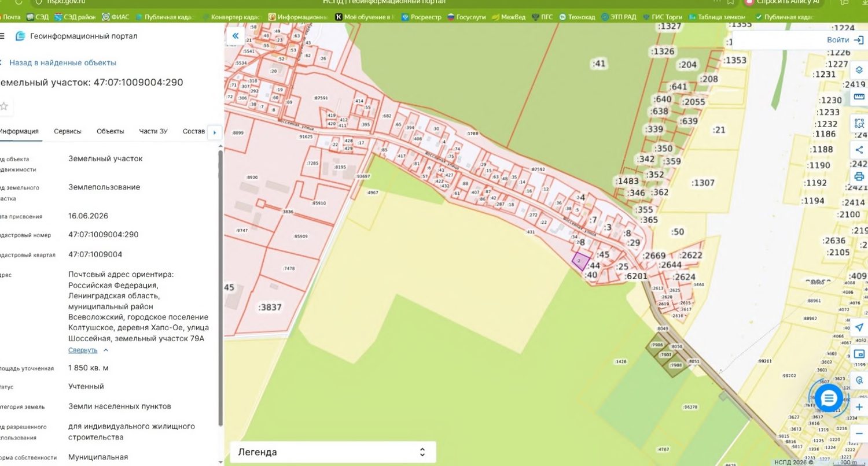Expand the Легенда panel
This screenshot has width=868, height=466.
(333, 452)
